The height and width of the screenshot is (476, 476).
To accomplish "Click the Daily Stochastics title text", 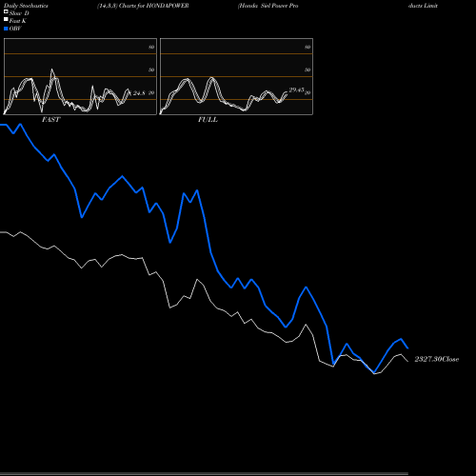I will [26, 6].
